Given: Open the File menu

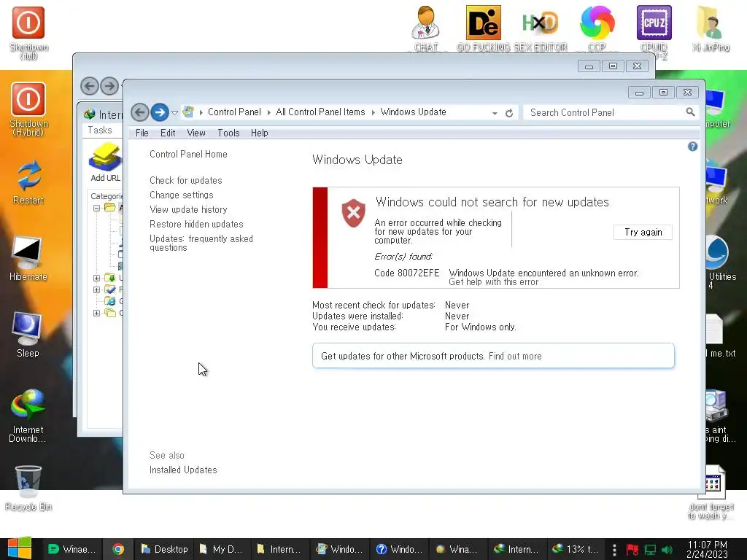Looking at the screenshot, I should tap(142, 133).
